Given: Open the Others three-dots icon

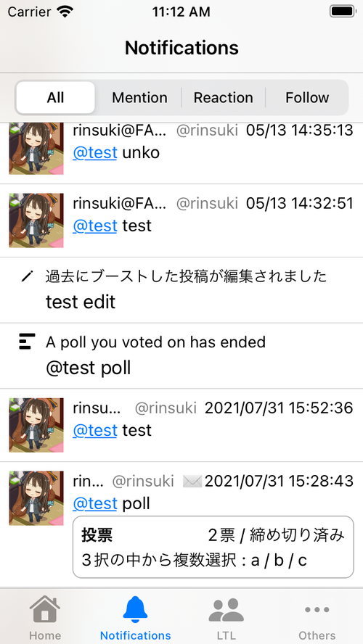Looking at the screenshot, I should 317,609.
